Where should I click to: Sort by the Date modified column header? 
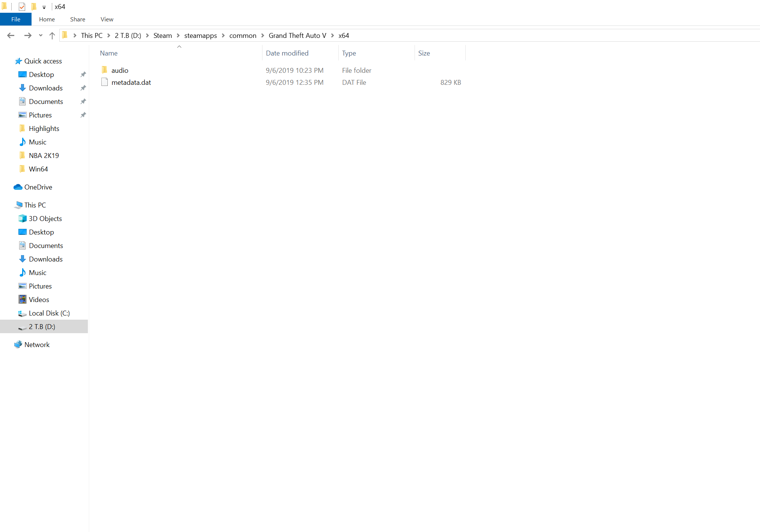click(x=287, y=53)
